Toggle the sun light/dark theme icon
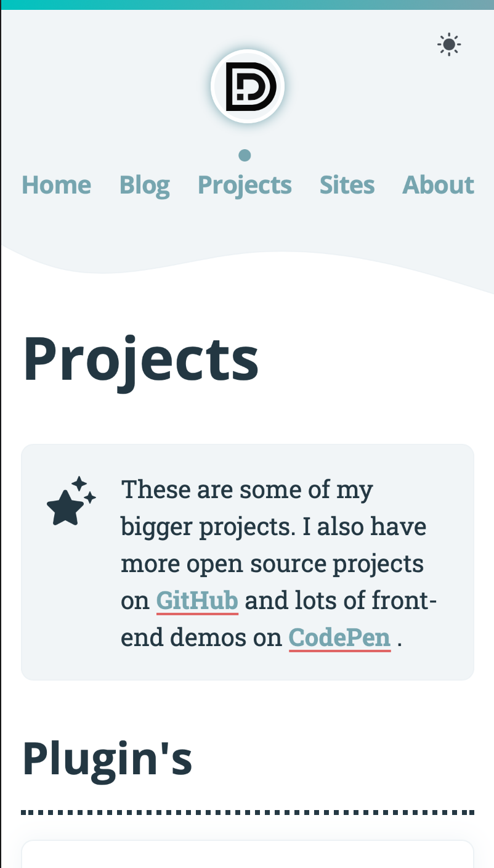494x868 pixels. pyautogui.click(x=449, y=44)
